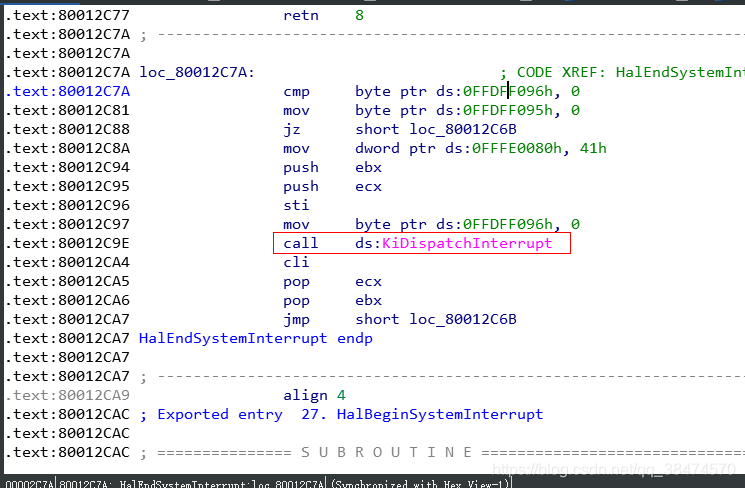
Task: Click the 'Synchronized with Hex View-1' status text
Action: point(420,484)
